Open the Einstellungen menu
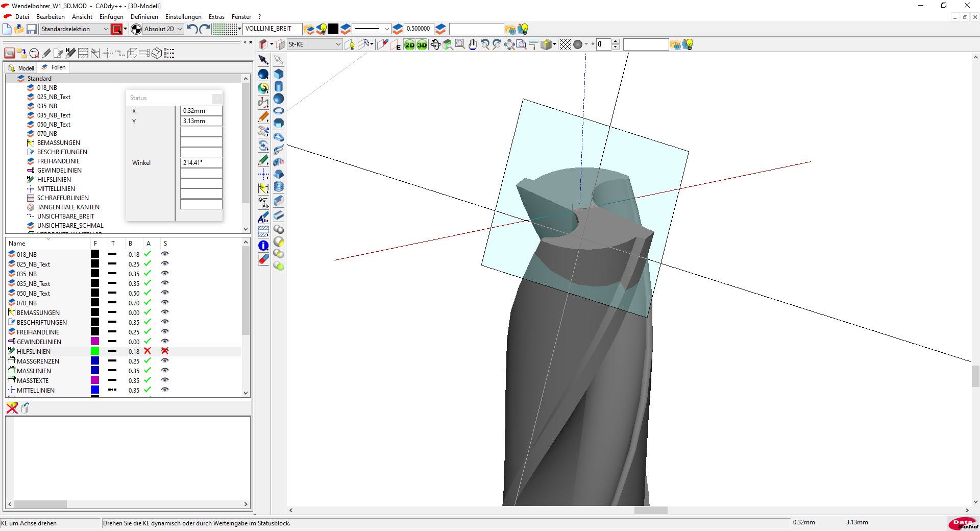Image resolution: width=980 pixels, height=531 pixels. tap(183, 17)
